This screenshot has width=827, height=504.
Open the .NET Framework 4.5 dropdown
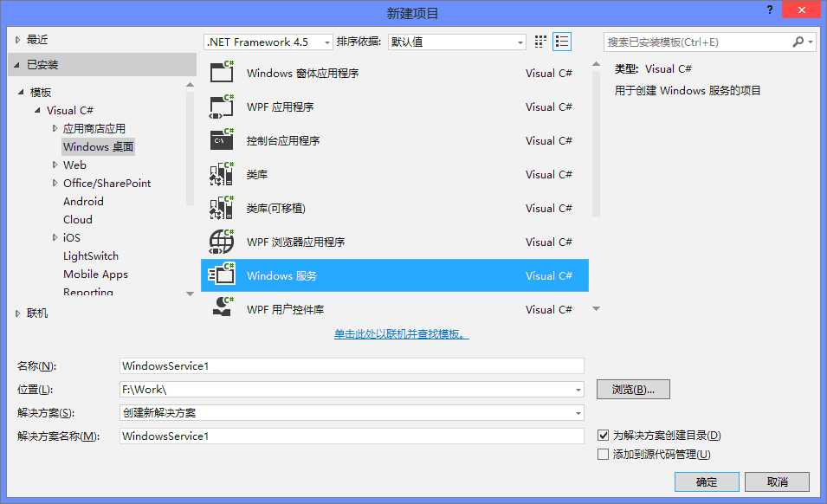click(x=268, y=42)
